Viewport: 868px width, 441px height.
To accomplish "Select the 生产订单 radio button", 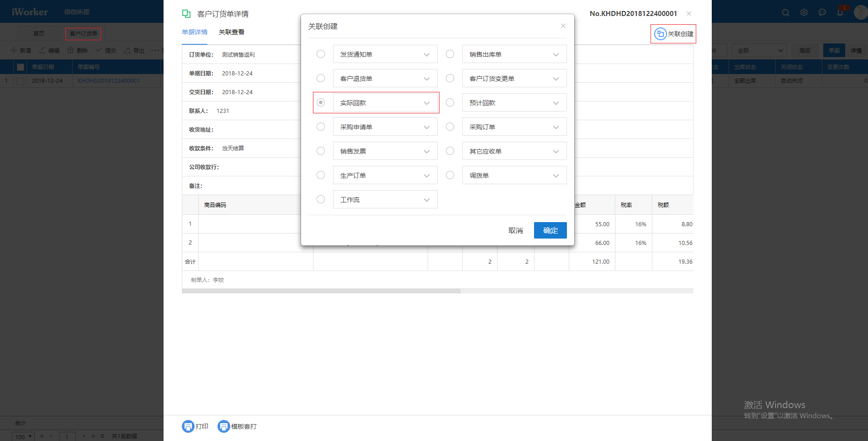I will pyautogui.click(x=321, y=175).
